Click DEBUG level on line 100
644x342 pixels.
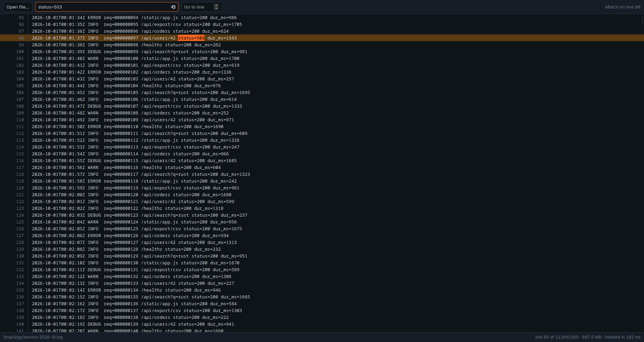94,52
